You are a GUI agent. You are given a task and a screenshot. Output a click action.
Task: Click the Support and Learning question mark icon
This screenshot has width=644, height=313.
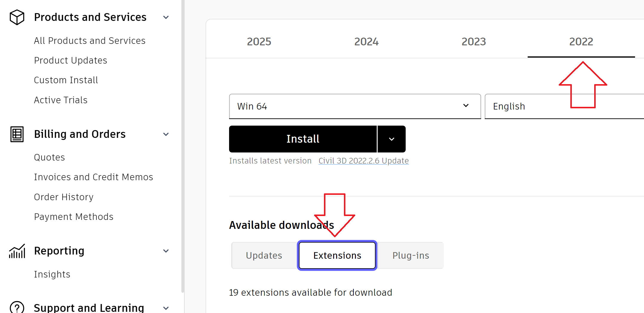17,307
